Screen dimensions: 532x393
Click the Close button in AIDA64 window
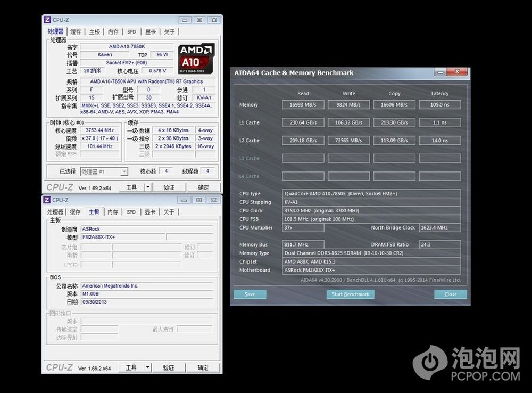pyautogui.click(x=450, y=294)
